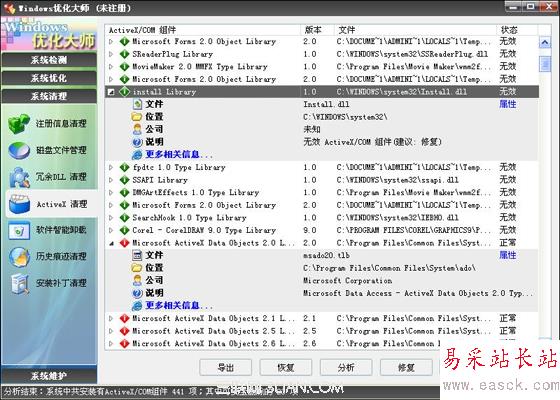This screenshot has width=560, height=400.
Task: Click 文件 icon under install Library
Action: point(137,104)
